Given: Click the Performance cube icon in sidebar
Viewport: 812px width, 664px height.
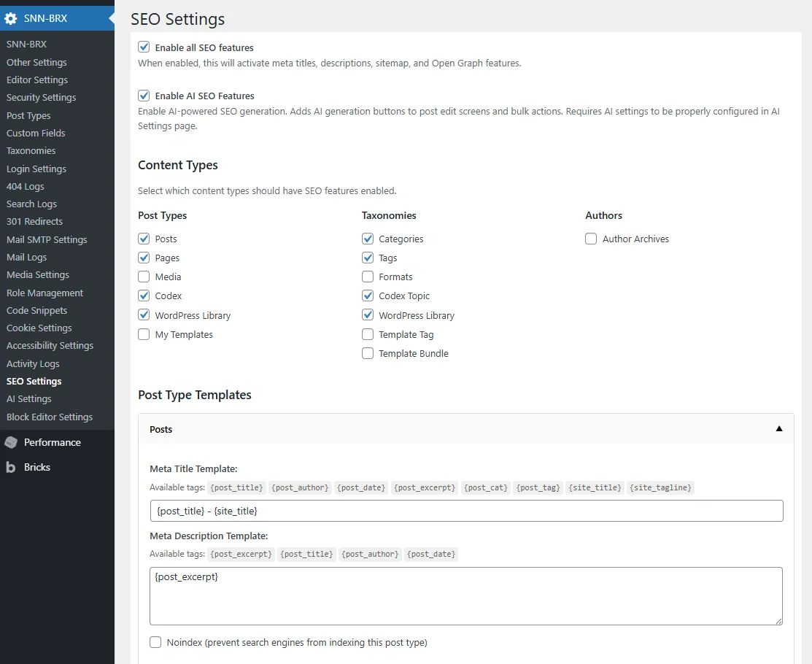Looking at the screenshot, I should [11, 442].
